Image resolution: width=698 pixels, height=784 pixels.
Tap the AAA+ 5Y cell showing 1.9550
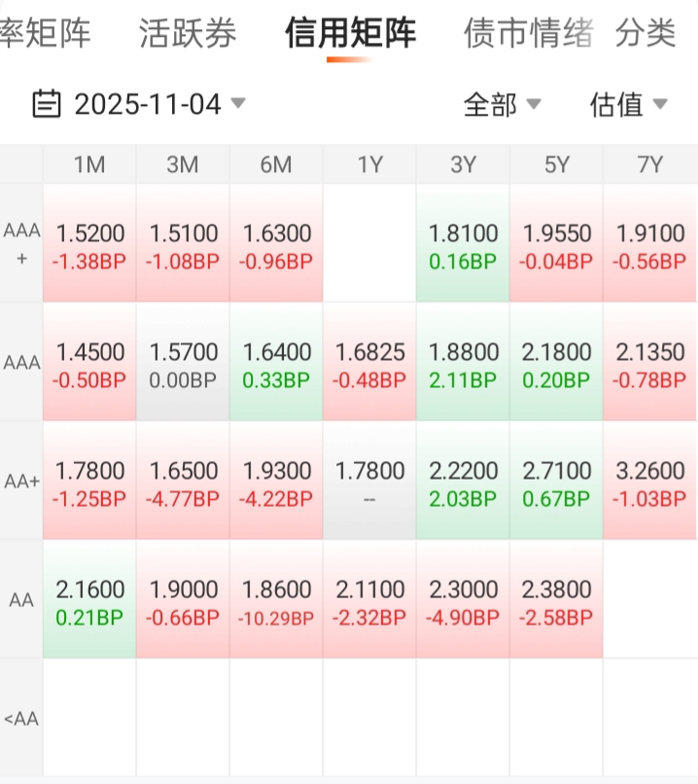(556, 245)
